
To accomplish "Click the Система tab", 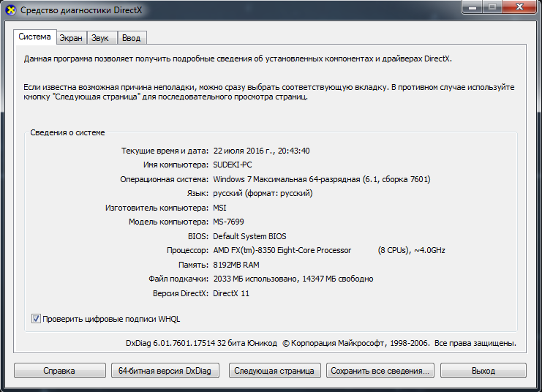I will (x=34, y=37).
